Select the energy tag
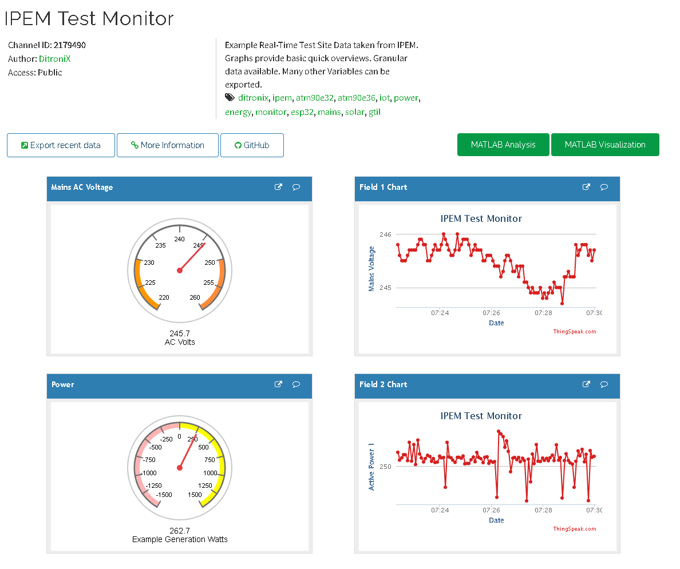The width and height of the screenshot is (680, 569). pos(238,112)
